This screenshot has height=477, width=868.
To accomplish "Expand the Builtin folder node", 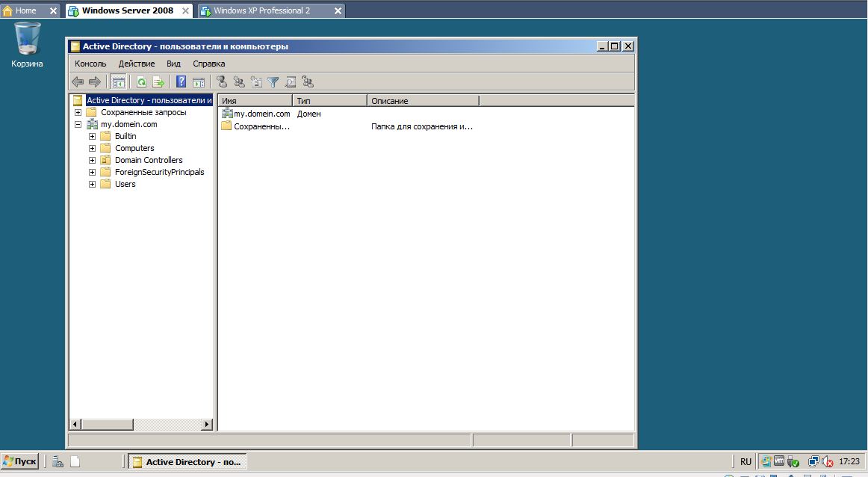I will point(92,136).
